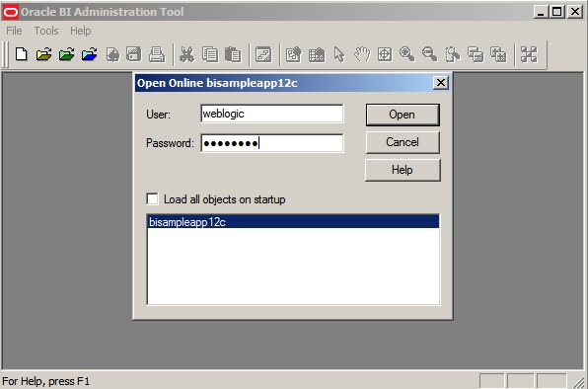Click the second overlapping tables toolbar icon
The height and width of the screenshot is (389, 588).
498,54
